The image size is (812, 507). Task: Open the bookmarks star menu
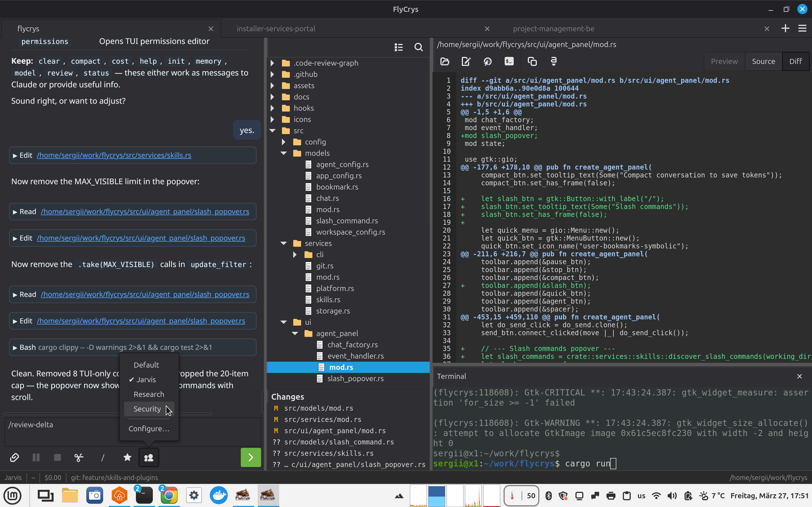pyautogui.click(x=127, y=457)
